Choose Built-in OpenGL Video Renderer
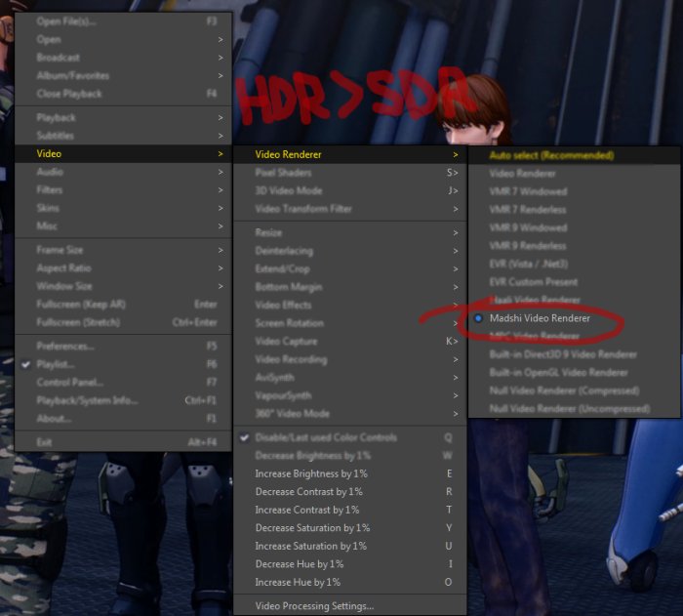Image resolution: width=683 pixels, height=616 pixels. (575, 372)
